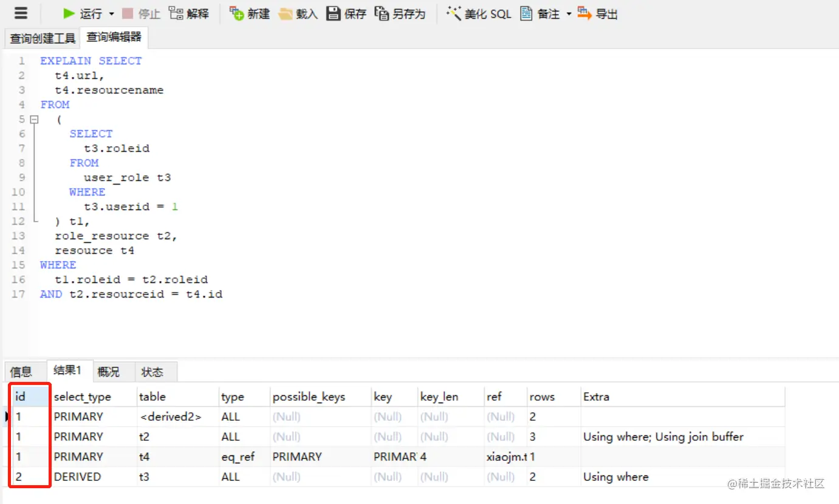Click the 解释 (Explain) label
The height and width of the screenshot is (504, 839).
coord(198,14)
